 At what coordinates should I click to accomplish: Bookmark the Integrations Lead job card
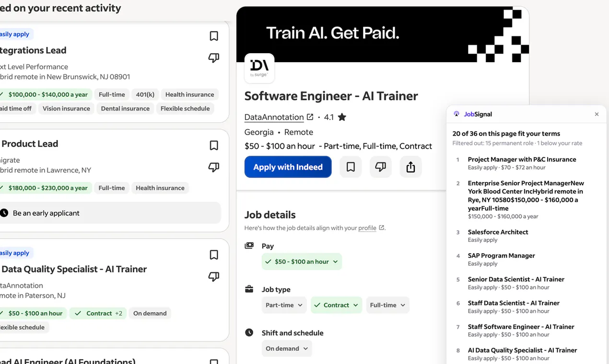point(214,36)
